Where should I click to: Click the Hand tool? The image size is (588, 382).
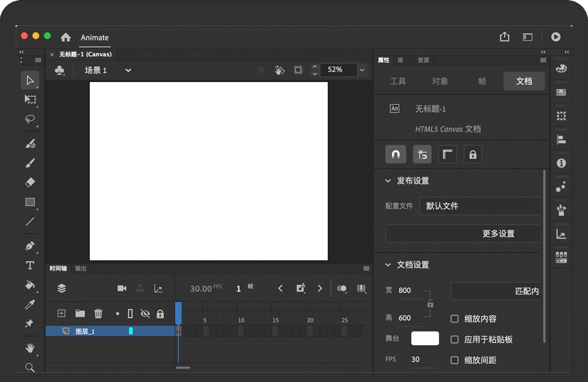[30, 348]
